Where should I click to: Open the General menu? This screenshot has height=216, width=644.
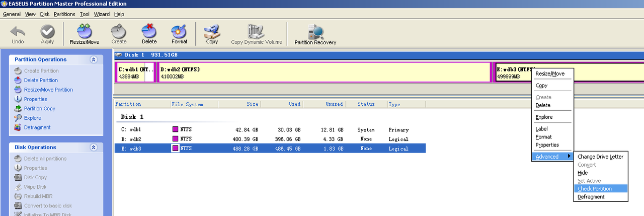click(x=12, y=14)
